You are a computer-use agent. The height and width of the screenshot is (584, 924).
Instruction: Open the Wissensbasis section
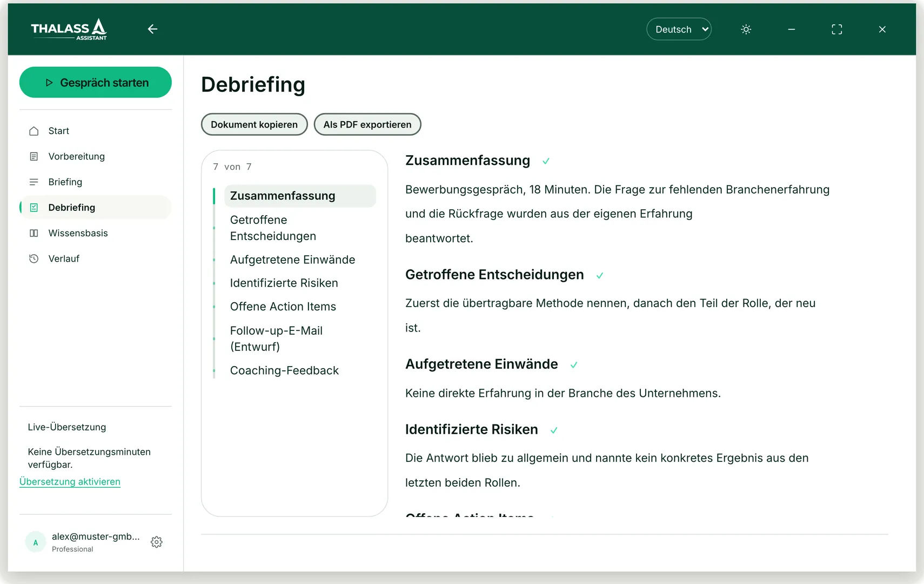[x=96, y=233]
